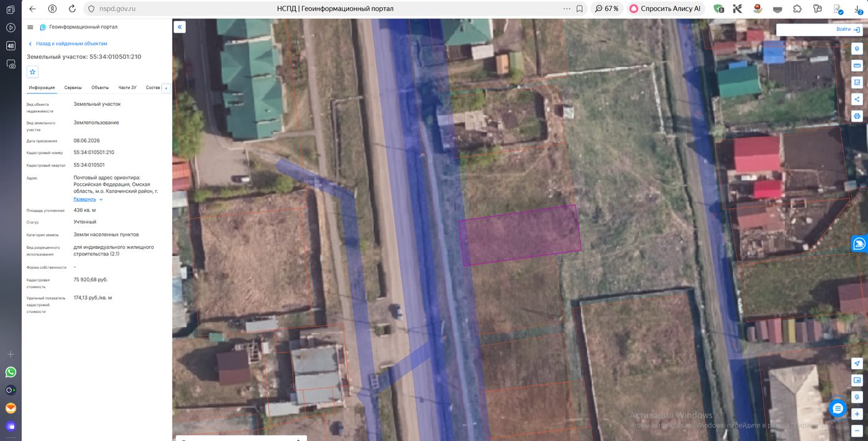Print the map using printer icon
This screenshot has height=441, width=868.
click(x=857, y=116)
